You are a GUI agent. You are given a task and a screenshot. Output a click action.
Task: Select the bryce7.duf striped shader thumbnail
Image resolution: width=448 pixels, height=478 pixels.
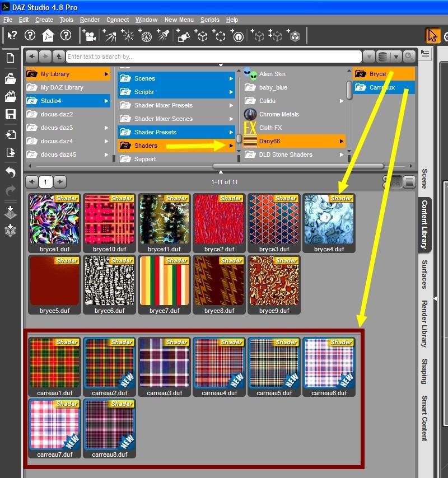pos(165,285)
